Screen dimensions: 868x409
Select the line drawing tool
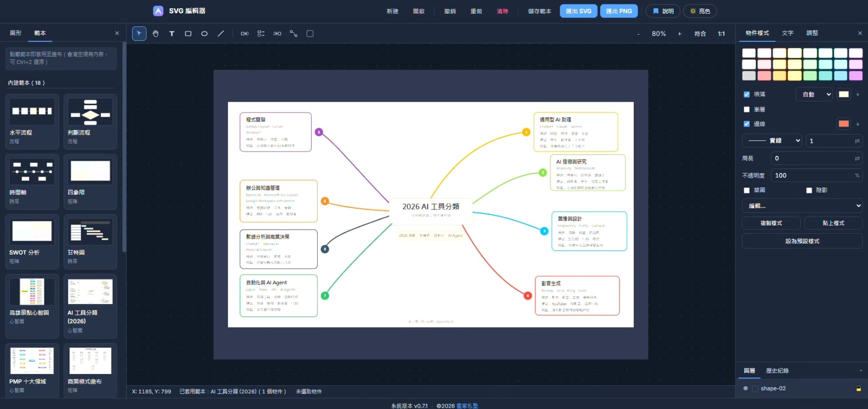click(221, 34)
